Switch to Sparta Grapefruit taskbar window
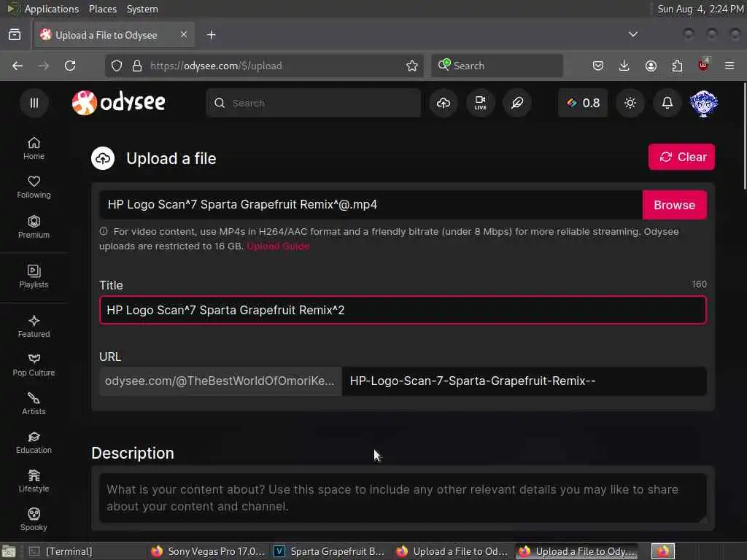Image resolution: width=747 pixels, height=560 pixels. pyautogui.click(x=330, y=551)
